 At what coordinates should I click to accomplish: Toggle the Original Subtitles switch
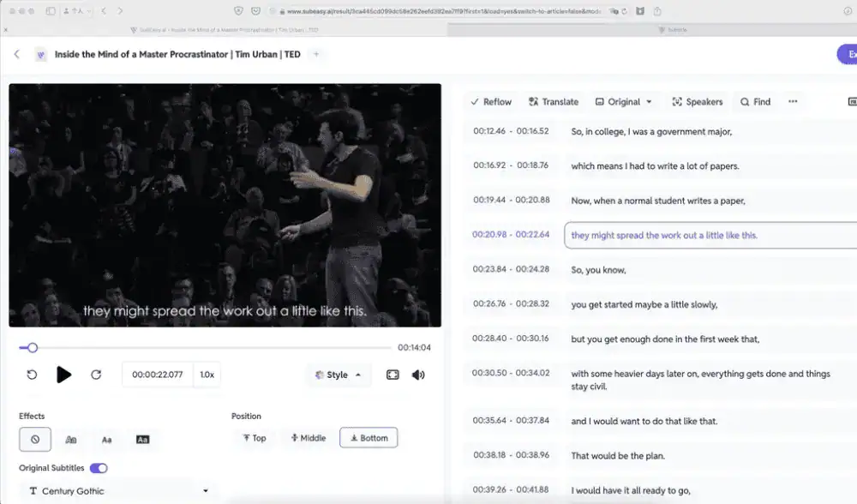(x=99, y=468)
